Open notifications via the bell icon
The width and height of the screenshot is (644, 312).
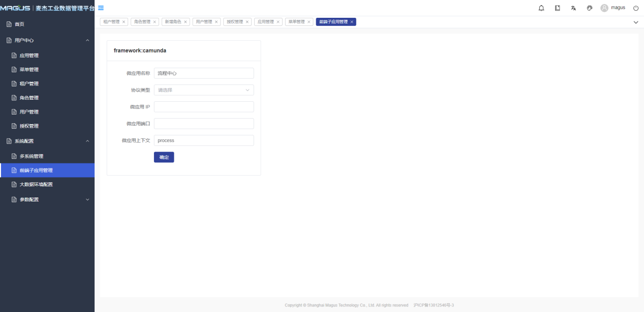541,8
